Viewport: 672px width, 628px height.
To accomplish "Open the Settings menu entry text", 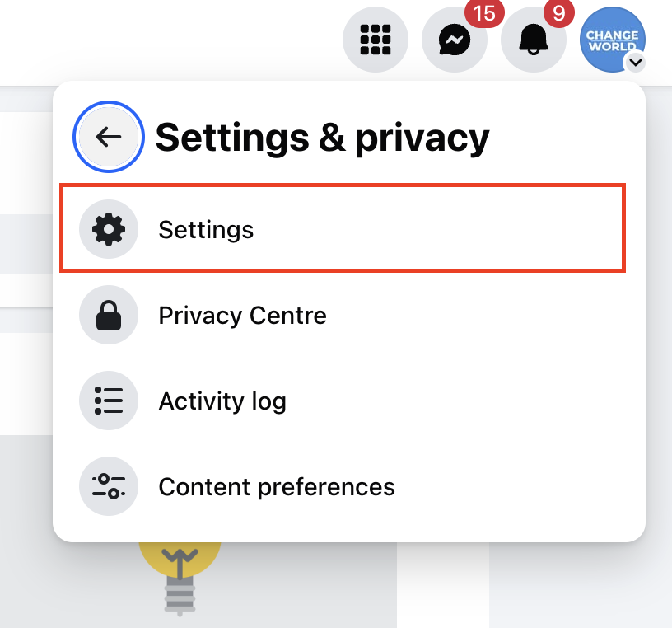I will click(x=206, y=230).
